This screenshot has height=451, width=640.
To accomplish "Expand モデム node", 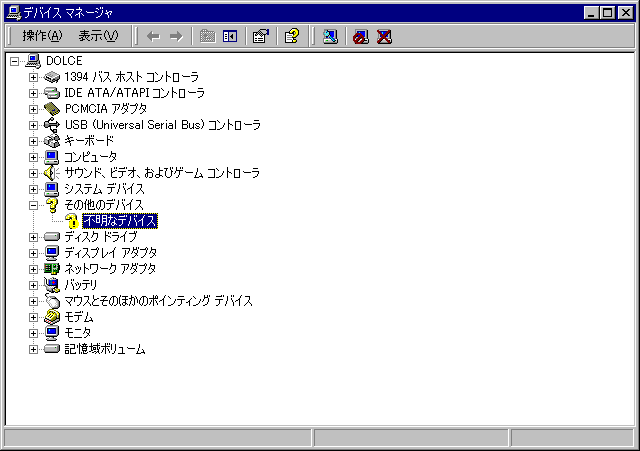I will click(x=33, y=317).
